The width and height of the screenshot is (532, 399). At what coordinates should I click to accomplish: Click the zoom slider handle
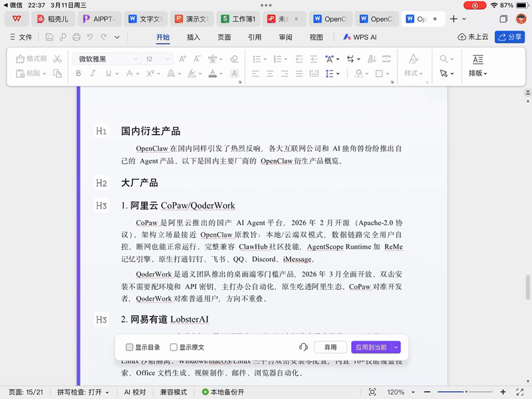click(x=467, y=392)
